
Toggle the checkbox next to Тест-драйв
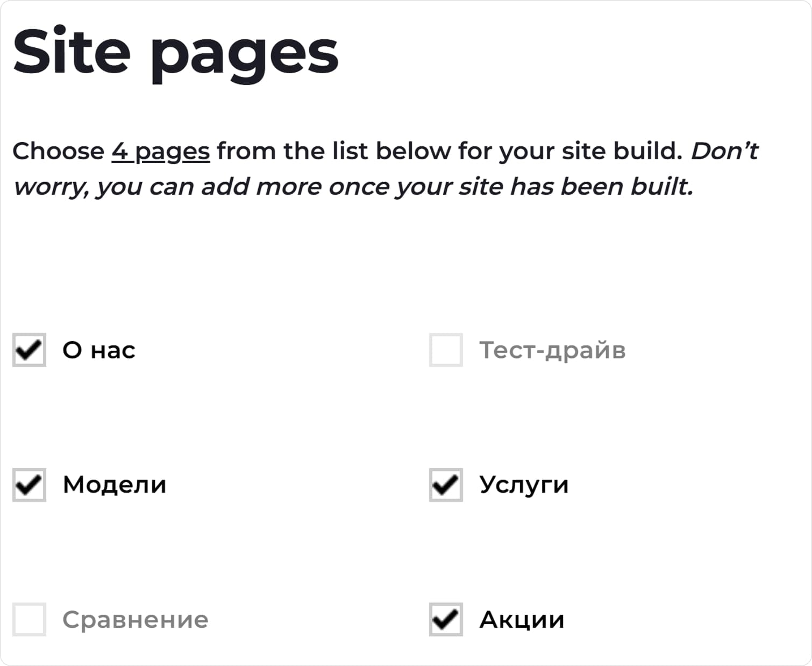pyautogui.click(x=445, y=351)
